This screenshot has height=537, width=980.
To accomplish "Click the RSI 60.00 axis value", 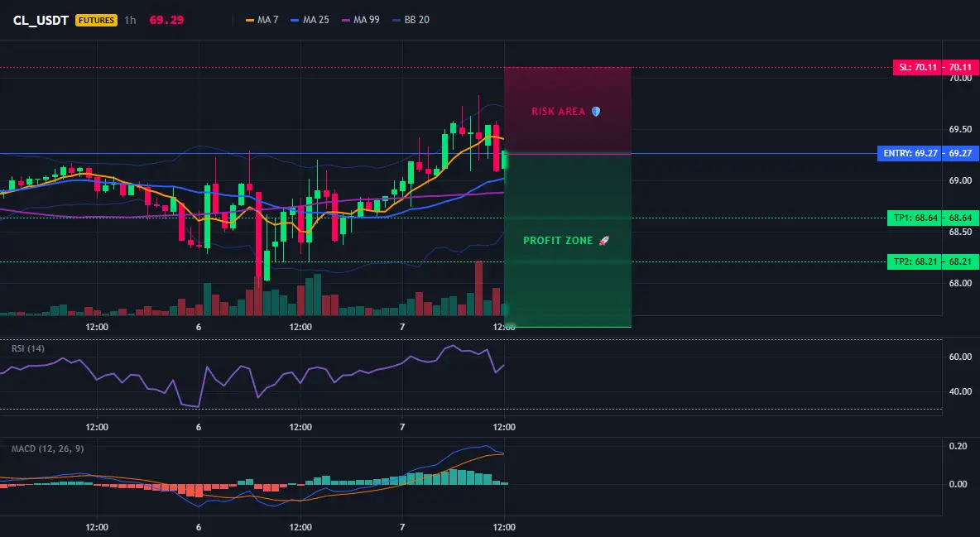I will (961, 357).
